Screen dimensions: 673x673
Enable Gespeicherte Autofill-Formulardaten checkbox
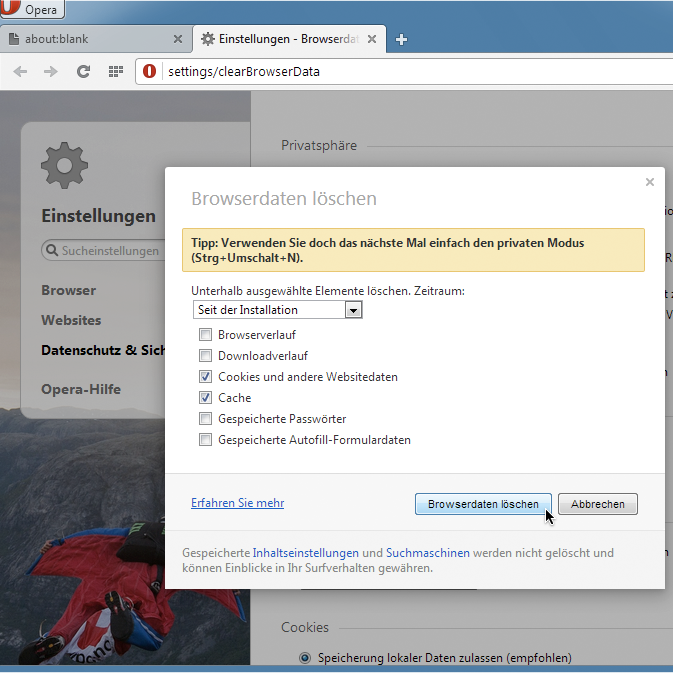[205, 440]
